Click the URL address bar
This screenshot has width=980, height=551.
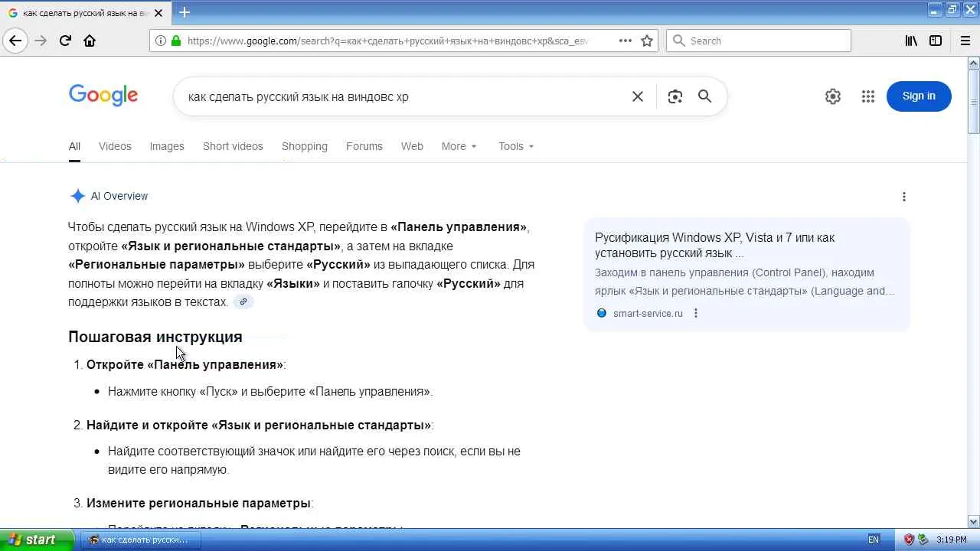(387, 41)
